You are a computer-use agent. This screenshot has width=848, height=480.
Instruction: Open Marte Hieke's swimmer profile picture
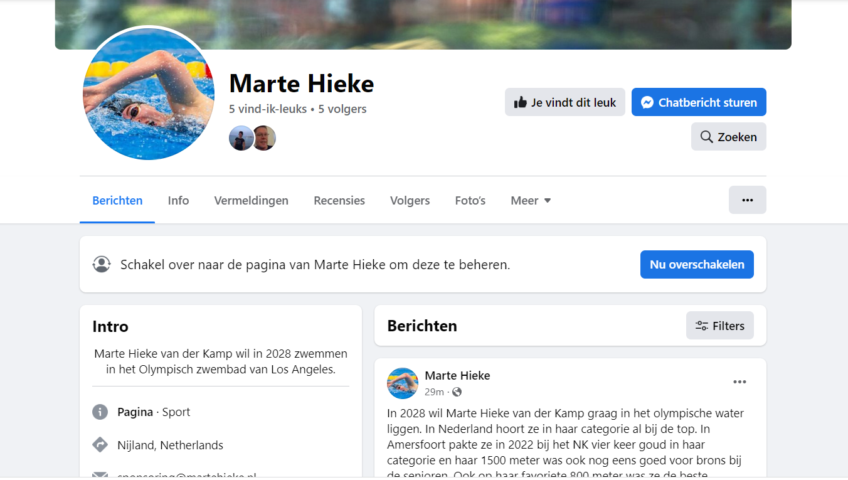[x=149, y=94]
